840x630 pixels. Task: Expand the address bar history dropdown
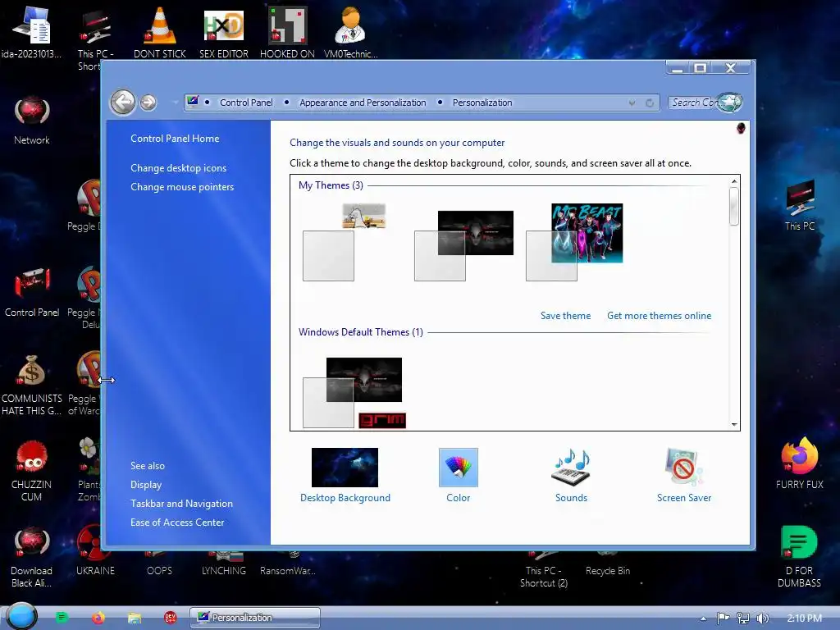[632, 103]
